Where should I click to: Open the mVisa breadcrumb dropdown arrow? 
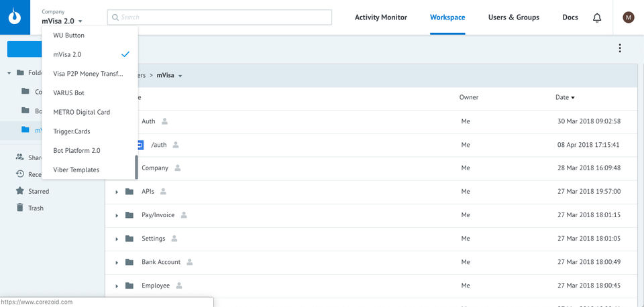180,76
